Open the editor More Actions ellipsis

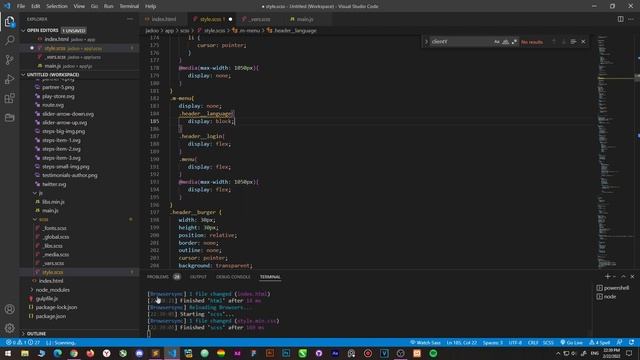(x=631, y=19)
